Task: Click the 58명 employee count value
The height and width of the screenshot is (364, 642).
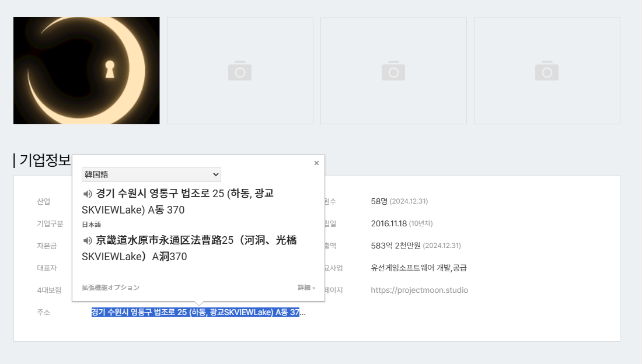Action: coord(379,201)
